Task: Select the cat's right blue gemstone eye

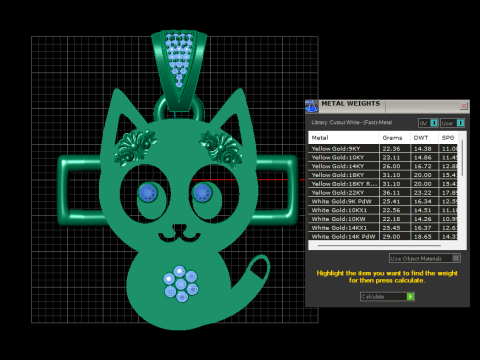Action: (202, 193)
